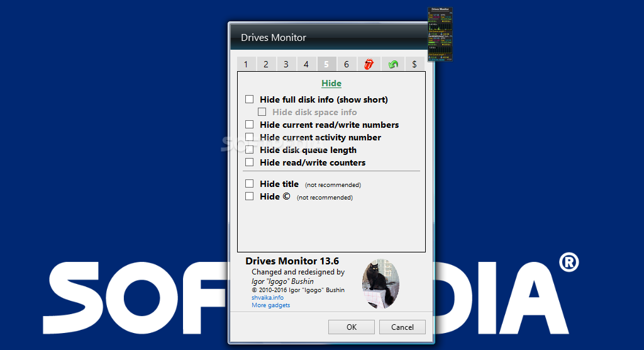Screen dimensions: 644x350
Task: Switch to settings tab 1
Action: pyautogui.click(x=246, y=64)
